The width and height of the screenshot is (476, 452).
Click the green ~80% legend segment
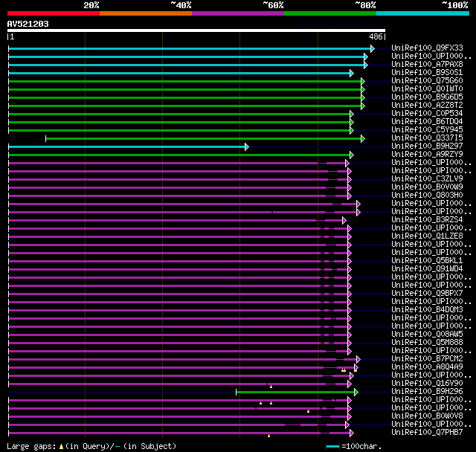(330, 13)
